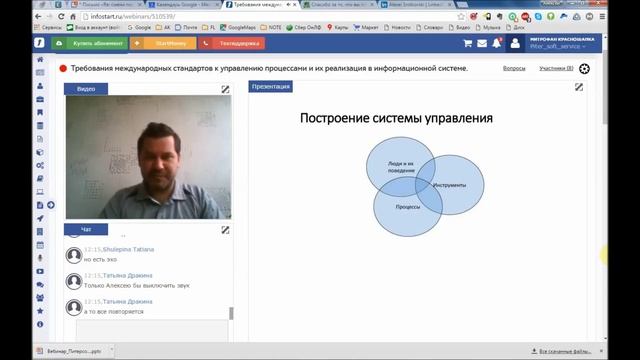Open the Новости bookmarks folder
The height and width of the screenshot is (360, 640).
pos(398,27)
